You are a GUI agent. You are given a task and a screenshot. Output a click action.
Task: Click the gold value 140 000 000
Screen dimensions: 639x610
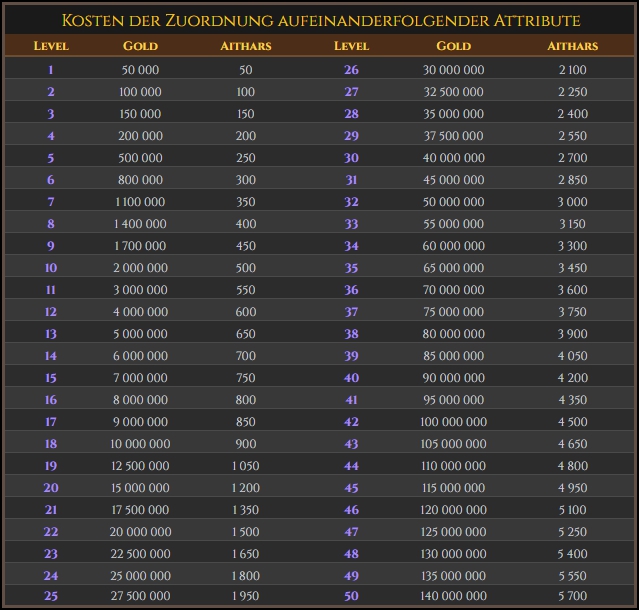454,598
